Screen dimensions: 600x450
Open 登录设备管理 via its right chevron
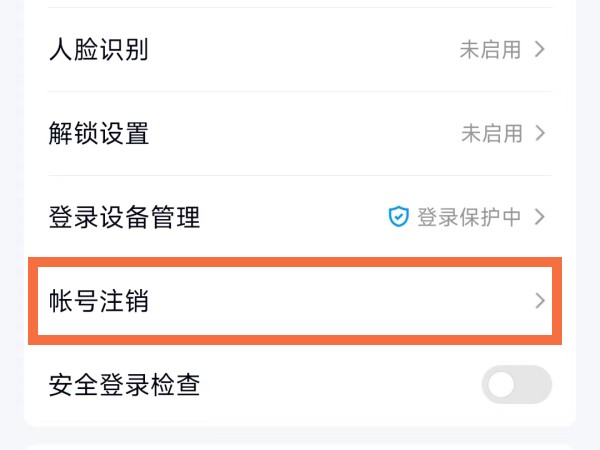[x=540, y=217]
